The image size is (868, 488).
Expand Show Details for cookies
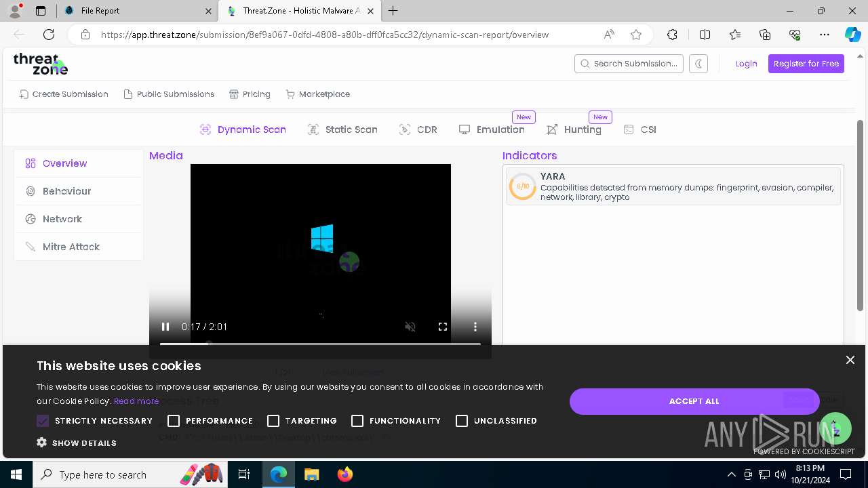[77, 443]
